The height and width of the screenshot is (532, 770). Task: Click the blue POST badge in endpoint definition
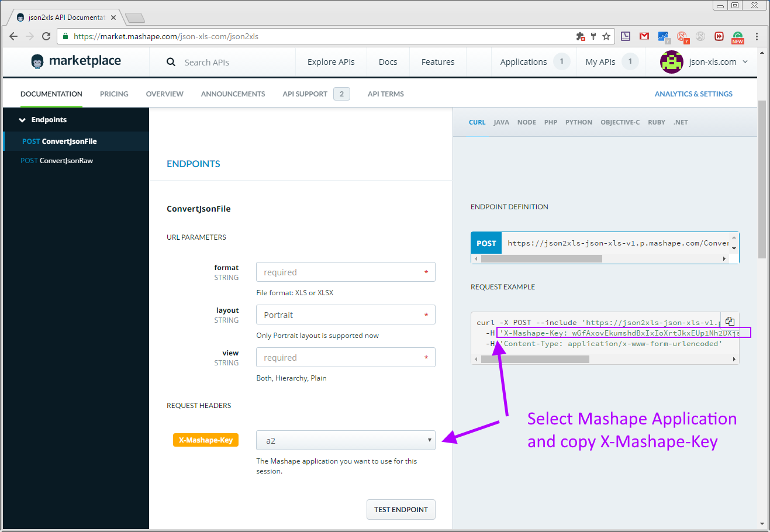[486, 243]
